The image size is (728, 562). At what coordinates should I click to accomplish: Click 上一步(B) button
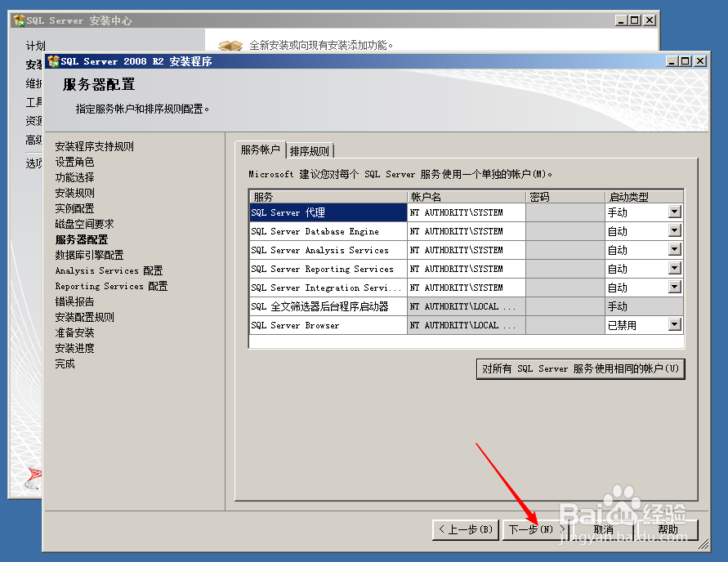point(466,529)
